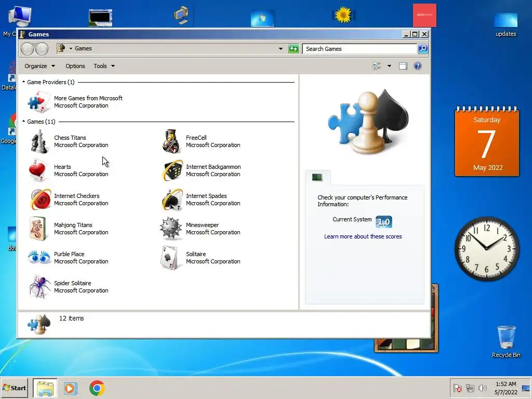Click the file explorer taskbar button
The image size is (532, 399).
(x=45, y=388)
